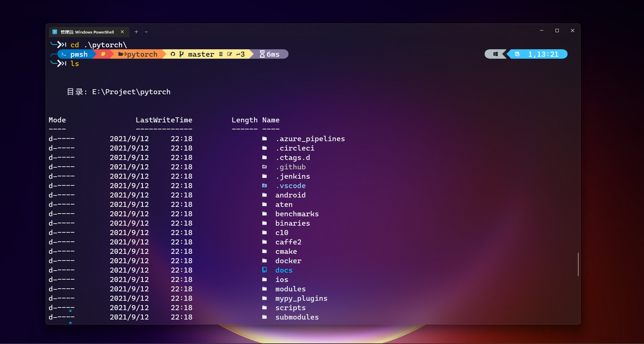Close the terminal window
The height and width of the screenshot is (344, 644).
573,31
